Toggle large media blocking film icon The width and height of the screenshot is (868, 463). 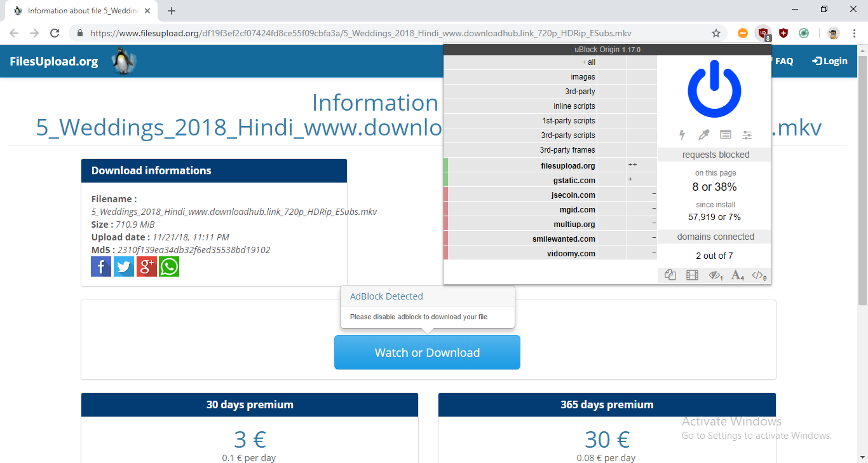(692, 275)
